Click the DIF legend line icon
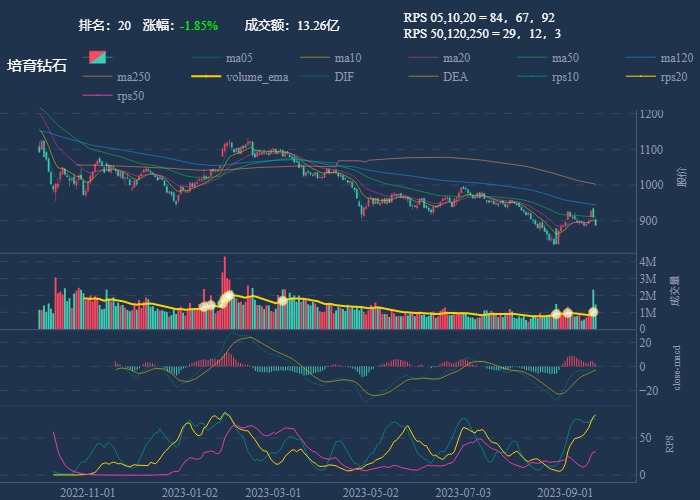The height and width of the screenshot is (500, 700). tap(313, 77)
